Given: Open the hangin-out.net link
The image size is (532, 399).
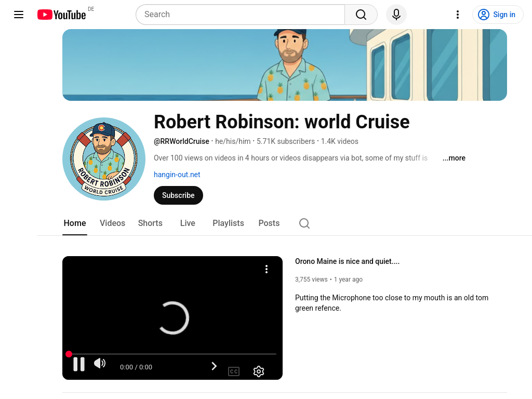Looking at the screenshot, I should pyautogui.click(x=177, y=175).
